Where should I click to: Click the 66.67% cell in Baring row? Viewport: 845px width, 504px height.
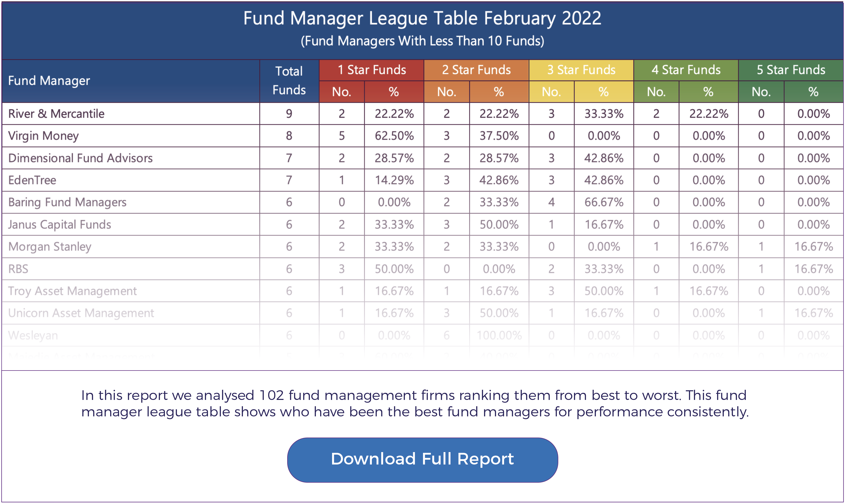604,202
